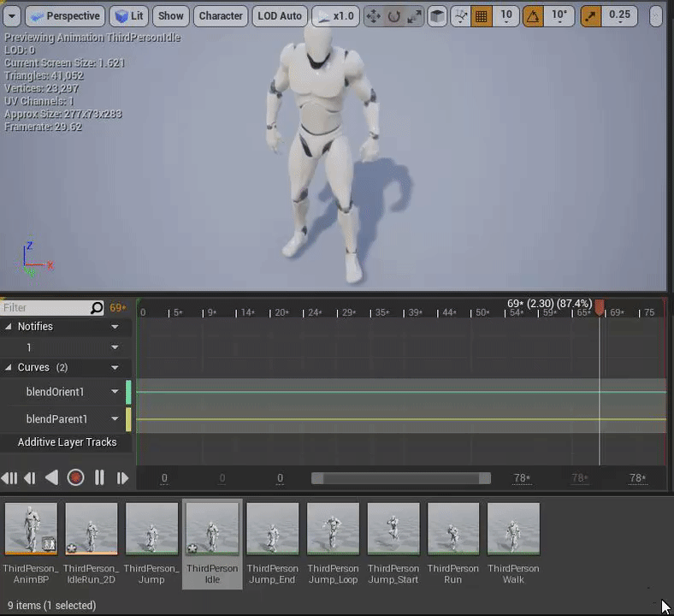674x616 pixels.
Task: Collapse the Notifies section
Action: (x=9, y=327)
